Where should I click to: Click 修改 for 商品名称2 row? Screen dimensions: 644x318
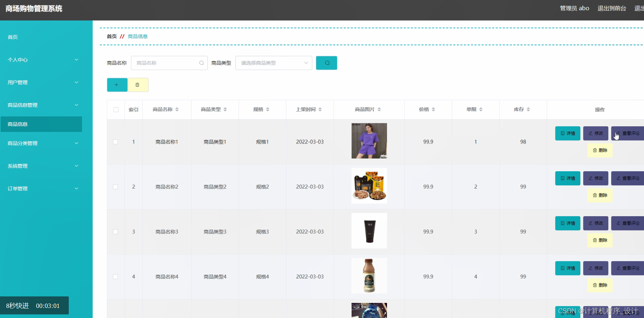pos(596,178)
